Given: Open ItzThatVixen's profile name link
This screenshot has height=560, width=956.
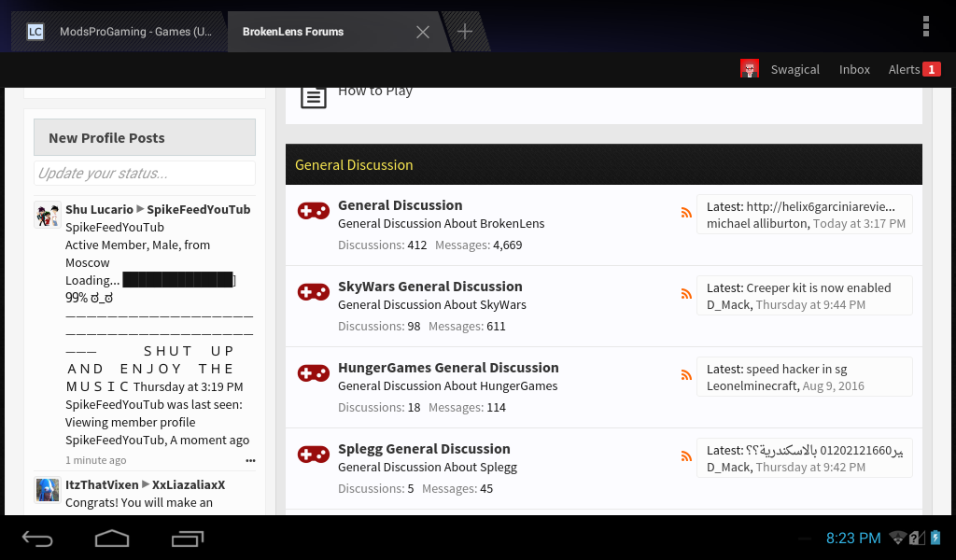Looking at the screenshot, I should click(x=102, y=484).
